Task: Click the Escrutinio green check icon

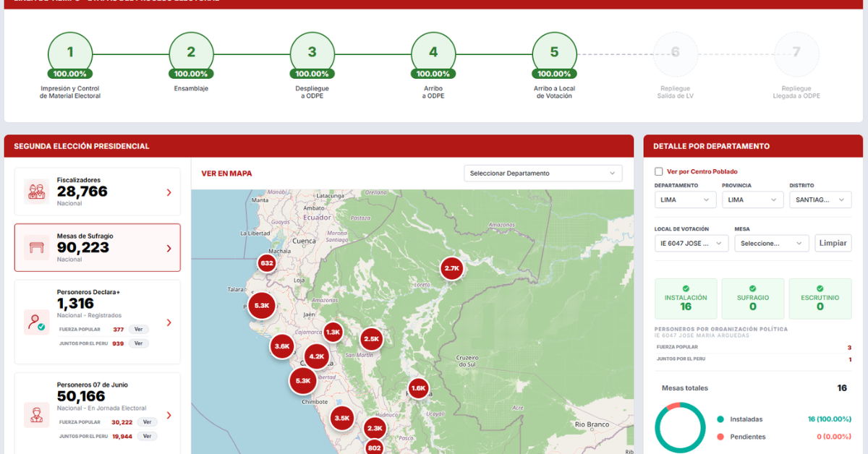Action: coord(820,288)
